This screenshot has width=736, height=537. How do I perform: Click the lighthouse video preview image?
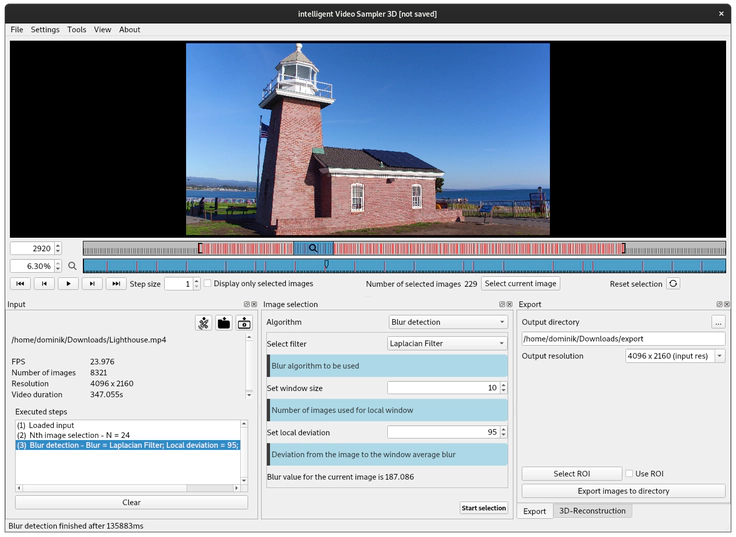368,139
